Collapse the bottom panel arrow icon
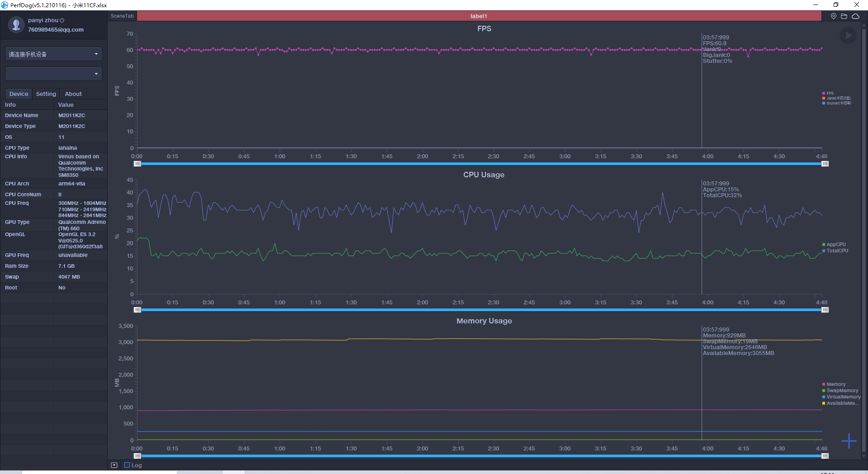The image size is (868, 474). click(x=114, y=465)
